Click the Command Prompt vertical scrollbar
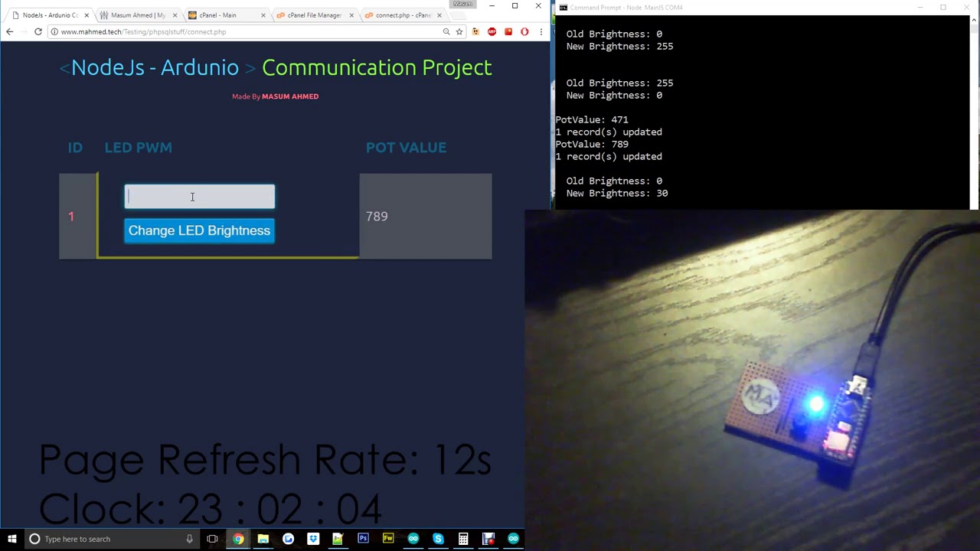 (x=974, y=112)
